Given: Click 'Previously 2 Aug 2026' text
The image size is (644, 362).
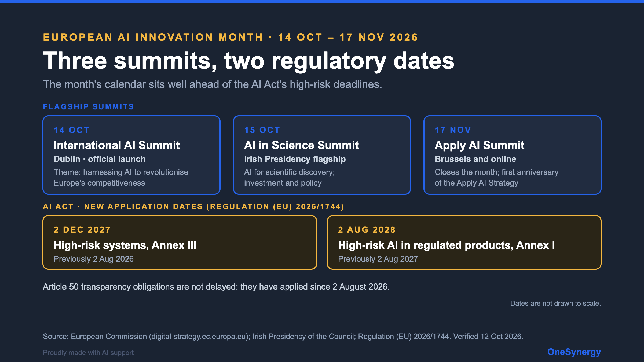Looking at the screenshot, I should pos(94,259).
